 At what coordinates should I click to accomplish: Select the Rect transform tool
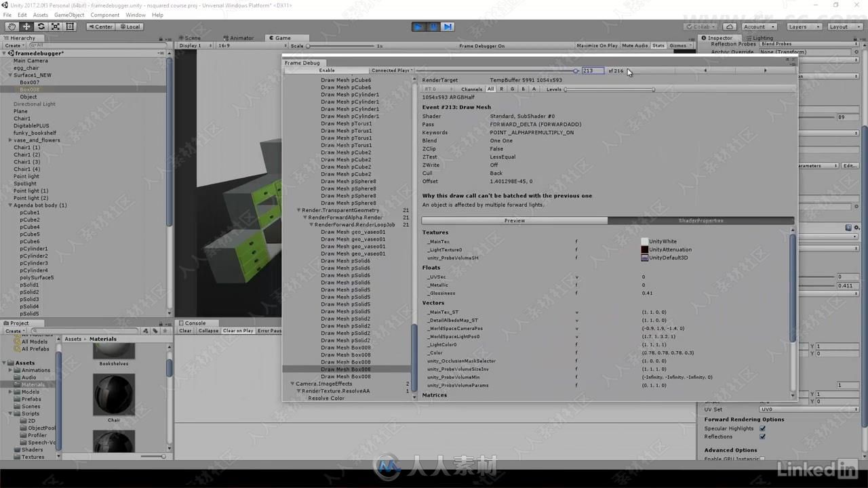[70, 26]
